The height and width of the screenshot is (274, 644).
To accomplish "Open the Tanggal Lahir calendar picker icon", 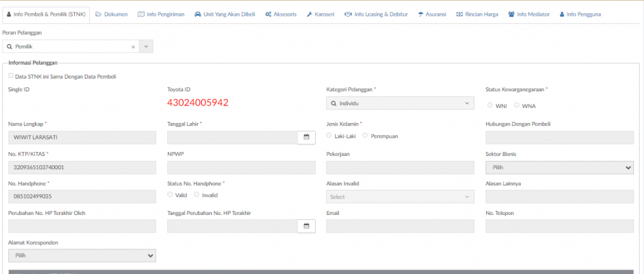I will pos(306,138).
